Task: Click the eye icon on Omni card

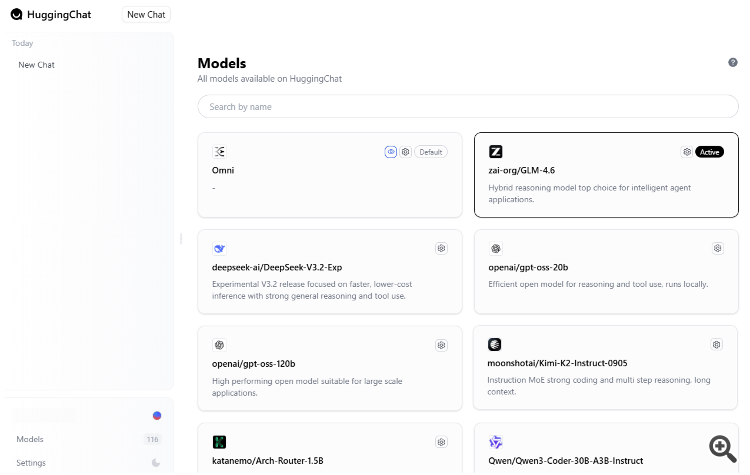Action: (x=391, y=152)
